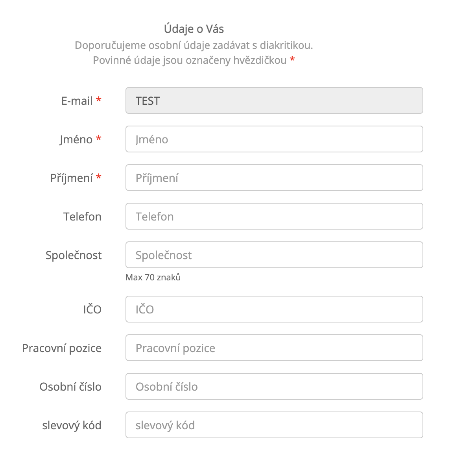
Task: Click the IČO input box
Action: tap(274, 309)
